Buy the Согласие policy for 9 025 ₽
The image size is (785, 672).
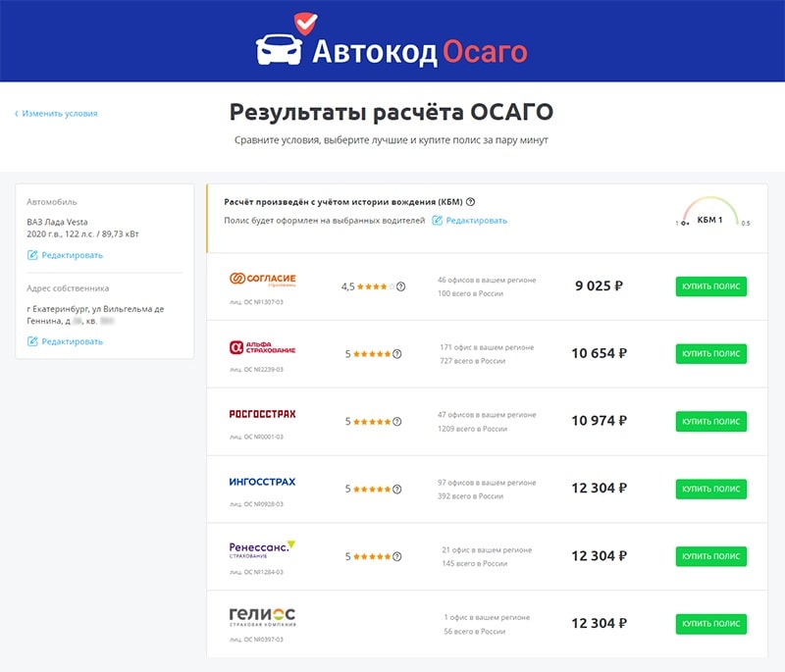click(710, 286)
